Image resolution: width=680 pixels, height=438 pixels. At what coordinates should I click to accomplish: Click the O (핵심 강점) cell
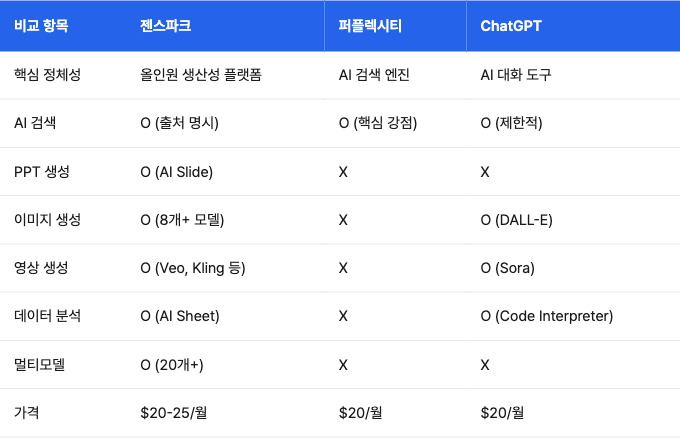pyautogui.click(x=378, y=123)
